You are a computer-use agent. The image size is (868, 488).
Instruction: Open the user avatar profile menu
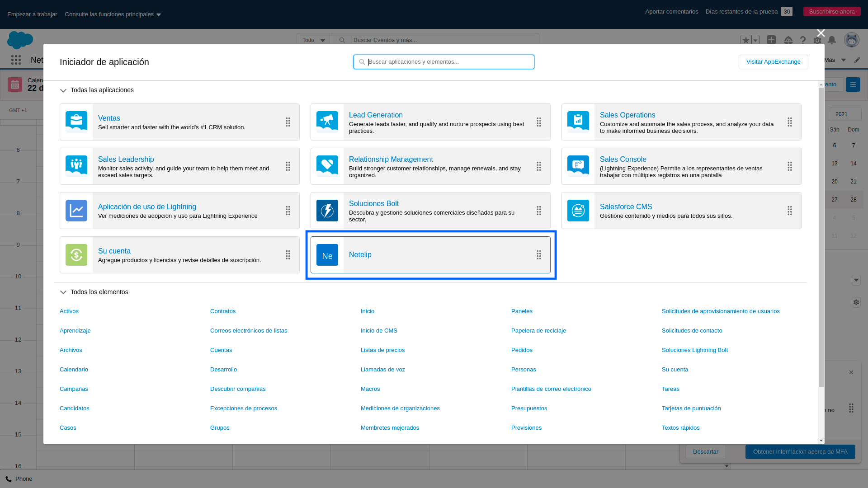tap(852, 40)
